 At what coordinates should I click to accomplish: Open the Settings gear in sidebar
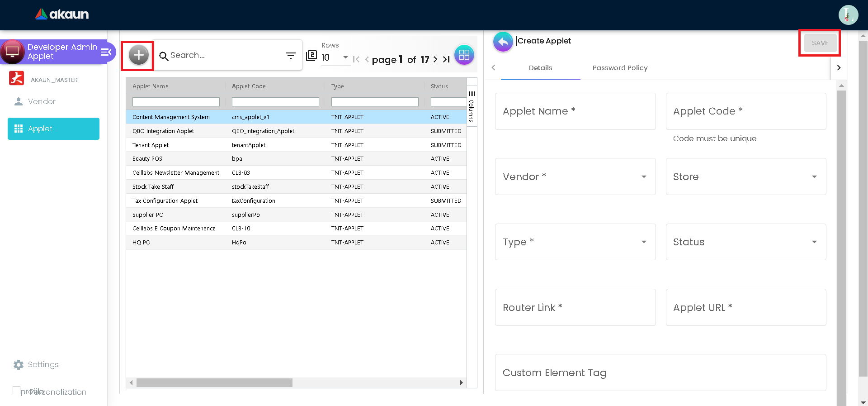[x=19, y=365]
